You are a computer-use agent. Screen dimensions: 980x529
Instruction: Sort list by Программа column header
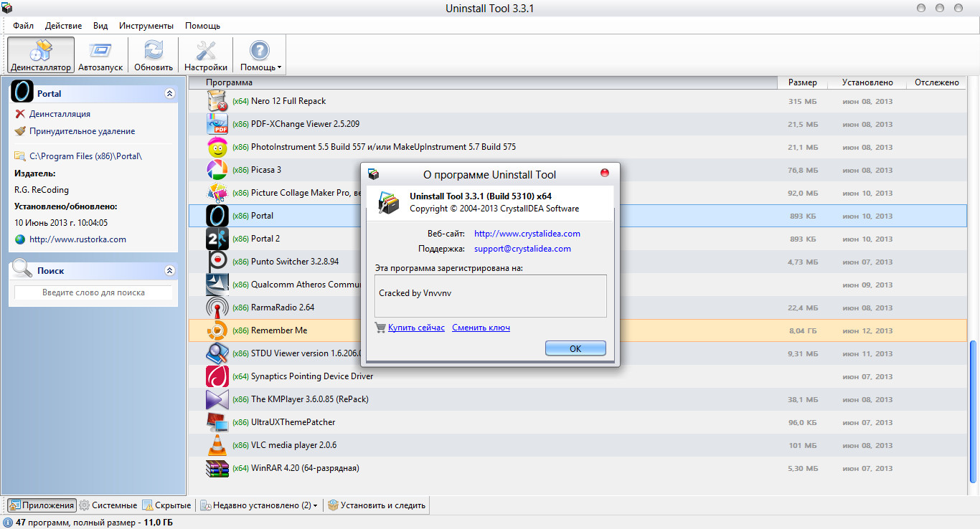pyautogui.click(x=483, y=82)
